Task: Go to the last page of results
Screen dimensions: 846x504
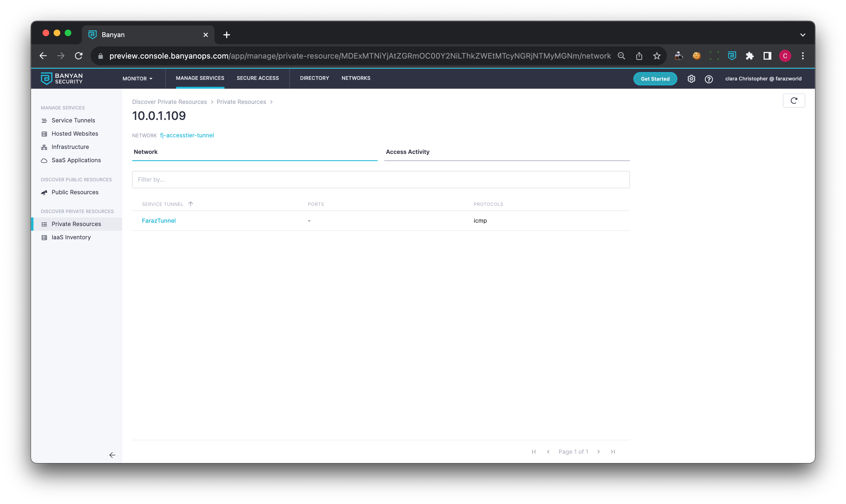Action: [x=613, y=451]
